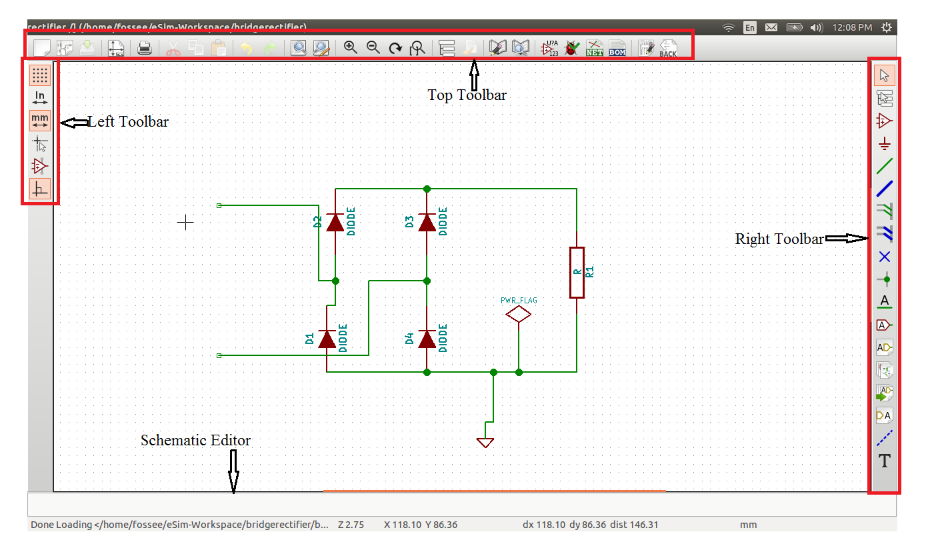
Task: Select the dashed graphic line tool
Action: tap(884, 438)
